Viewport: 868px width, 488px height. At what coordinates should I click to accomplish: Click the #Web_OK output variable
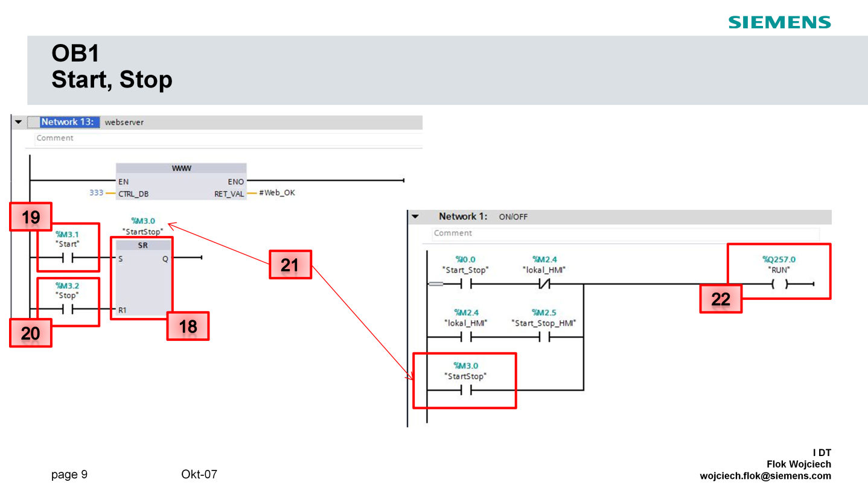coord(276,193)
